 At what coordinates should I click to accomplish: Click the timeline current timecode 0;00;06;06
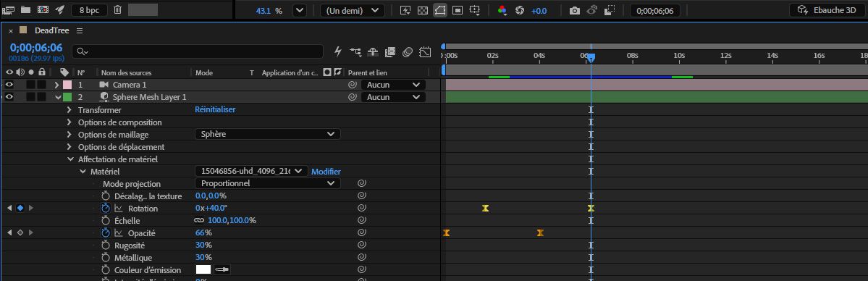click(x=36, y=48)
